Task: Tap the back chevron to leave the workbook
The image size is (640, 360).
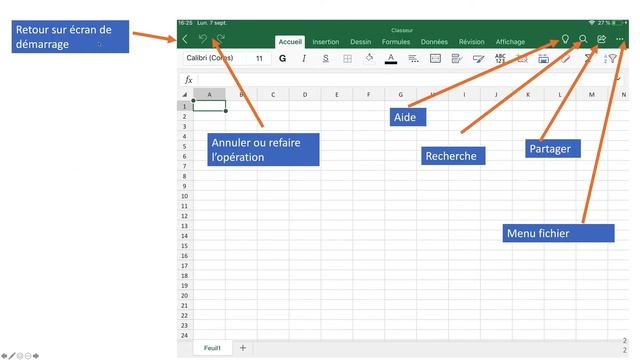Action: (185, 39)
